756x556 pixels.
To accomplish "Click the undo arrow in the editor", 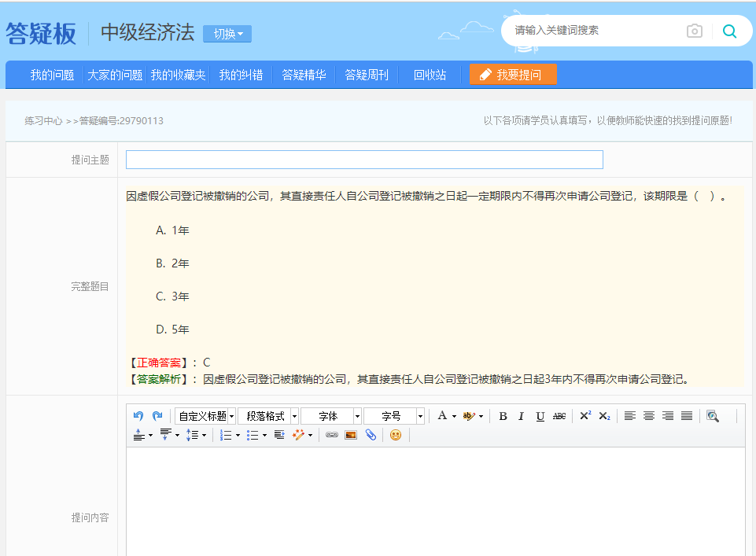I will tap(138, 415).
